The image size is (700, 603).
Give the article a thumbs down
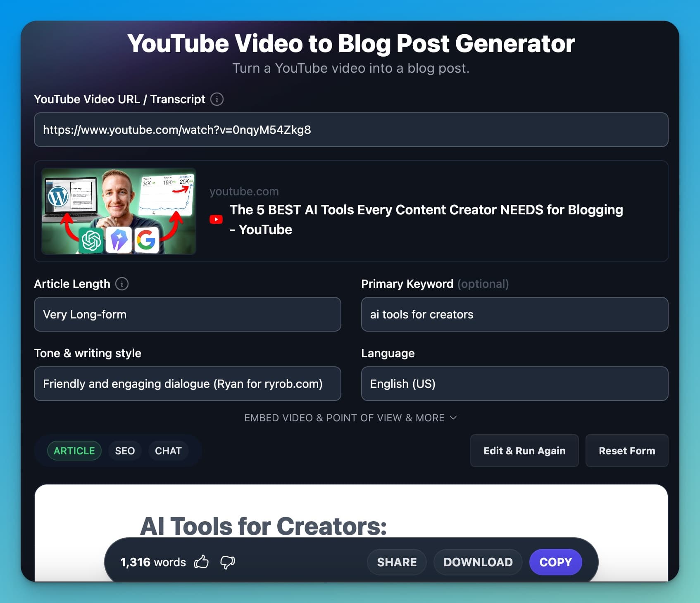tap(227, 562)
